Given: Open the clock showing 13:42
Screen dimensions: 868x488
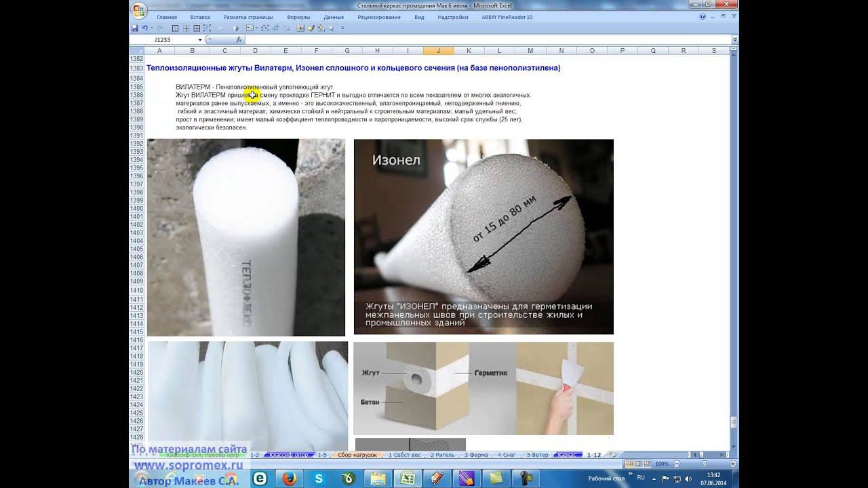Looking at the screenshot, I should [713, 479].
